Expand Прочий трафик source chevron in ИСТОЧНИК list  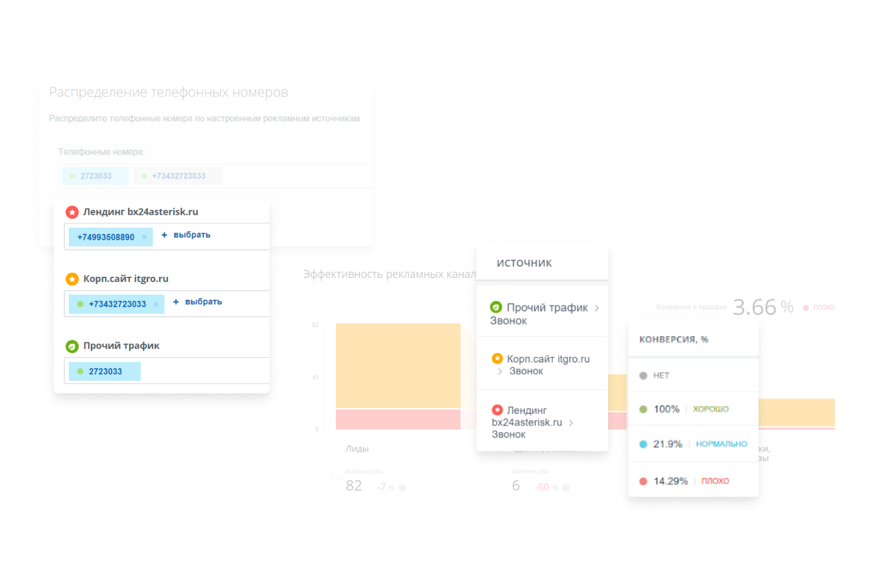597,308
